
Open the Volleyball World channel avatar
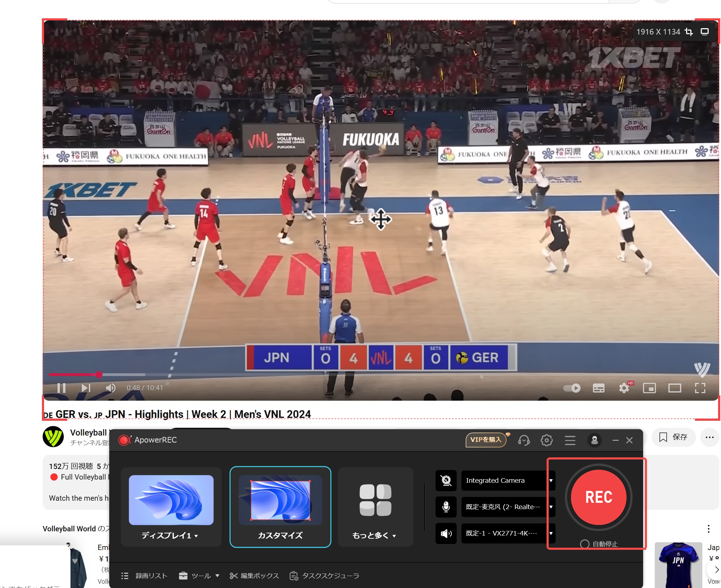(x=53, y=437)
